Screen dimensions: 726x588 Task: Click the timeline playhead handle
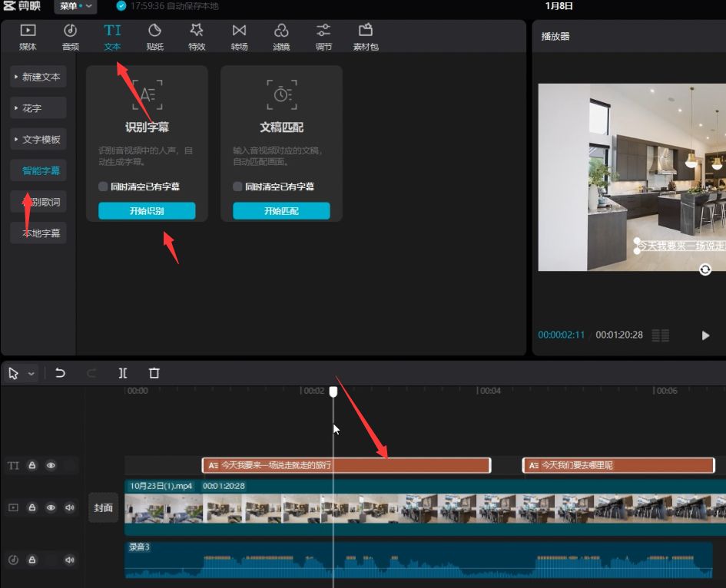point(333,392)
